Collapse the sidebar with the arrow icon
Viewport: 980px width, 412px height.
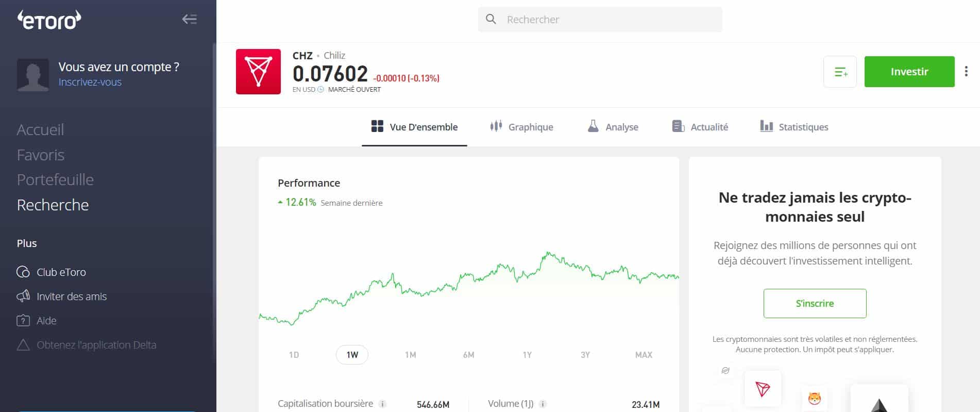pyautogui.click(x=190, y=20)
